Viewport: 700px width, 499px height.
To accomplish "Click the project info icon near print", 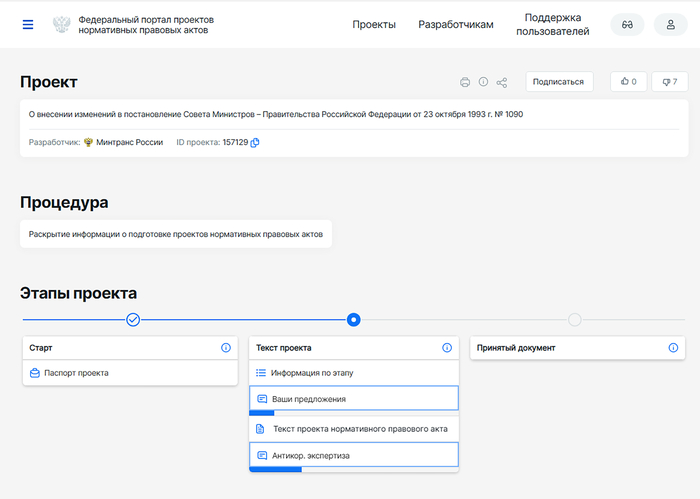I will point(483,82).
